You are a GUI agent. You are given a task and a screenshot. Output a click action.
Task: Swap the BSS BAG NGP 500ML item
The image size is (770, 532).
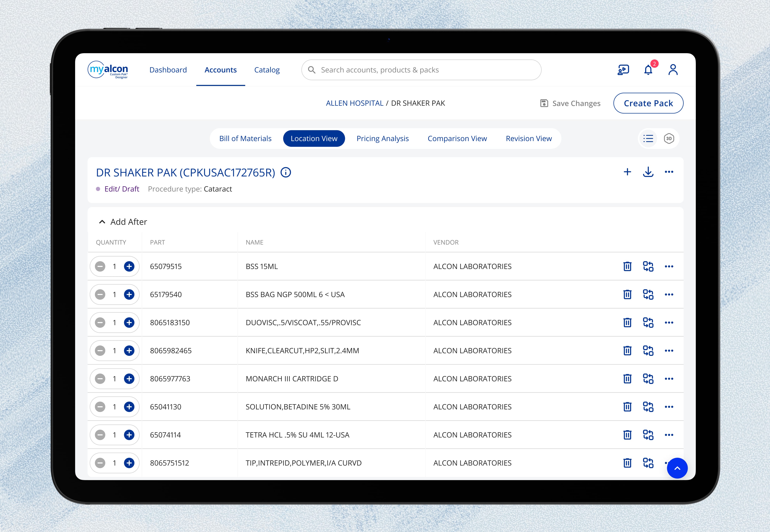[648, 294]
